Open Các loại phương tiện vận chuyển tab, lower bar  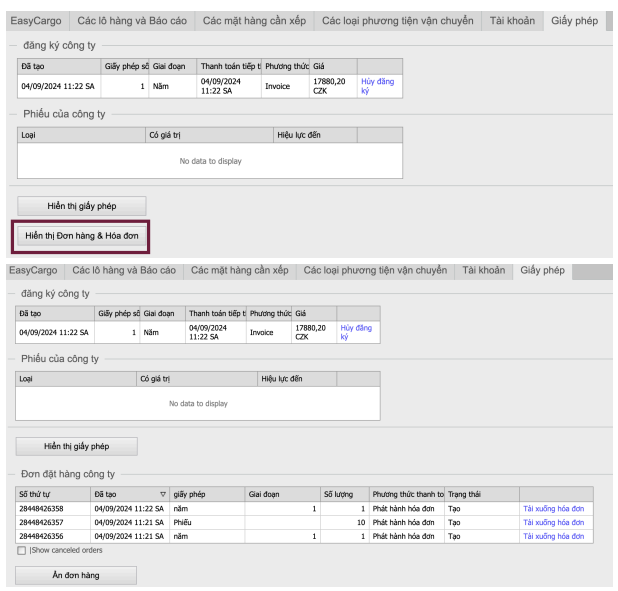375,270
